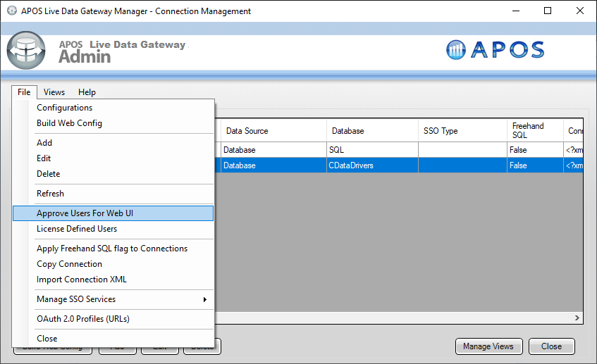Screen dimensions: 597x364
Task: Choose Copy Connection from the menu
Action: (69, 264)
